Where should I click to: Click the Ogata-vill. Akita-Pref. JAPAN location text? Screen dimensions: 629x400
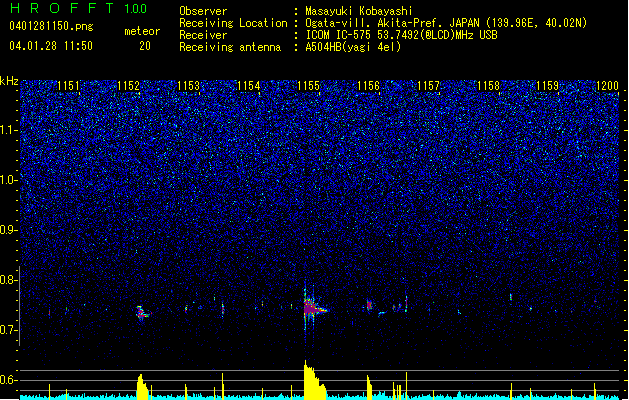(x=446, y=23)
